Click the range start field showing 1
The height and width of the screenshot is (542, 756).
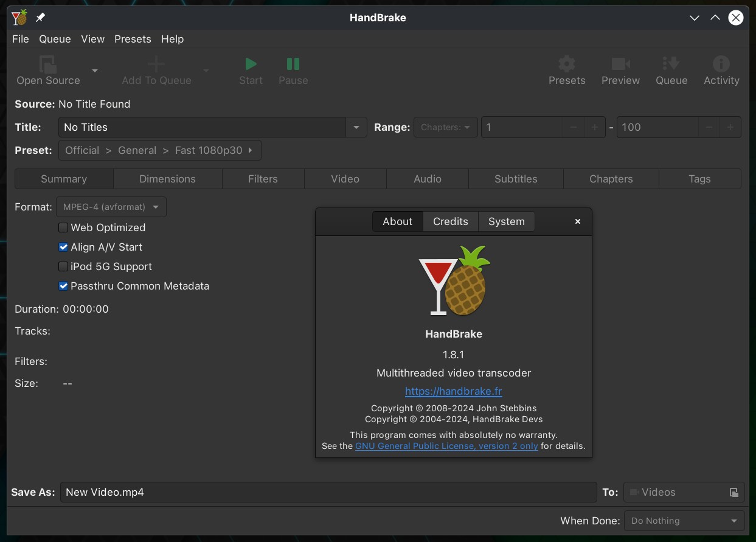(522, 127)
